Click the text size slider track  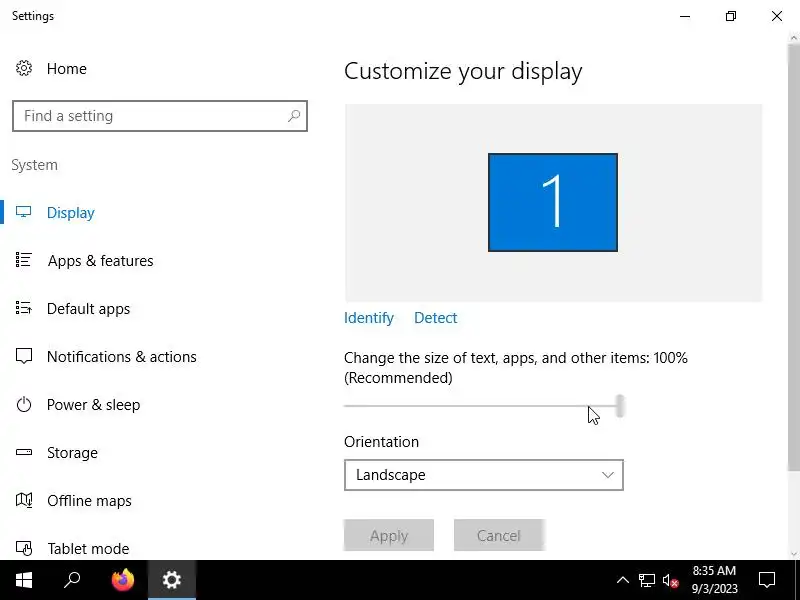[x=480, y=406]
